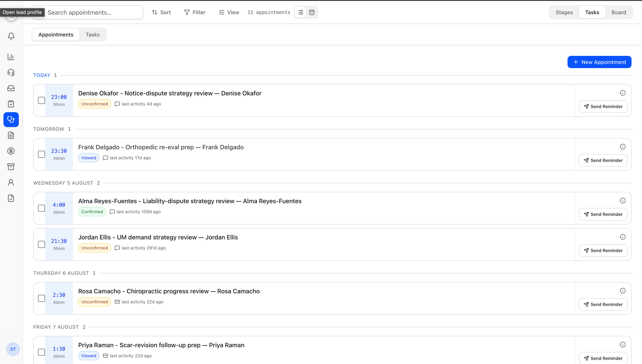Select the Tasks tab at top right
The image size is (642, 364).
592,12
